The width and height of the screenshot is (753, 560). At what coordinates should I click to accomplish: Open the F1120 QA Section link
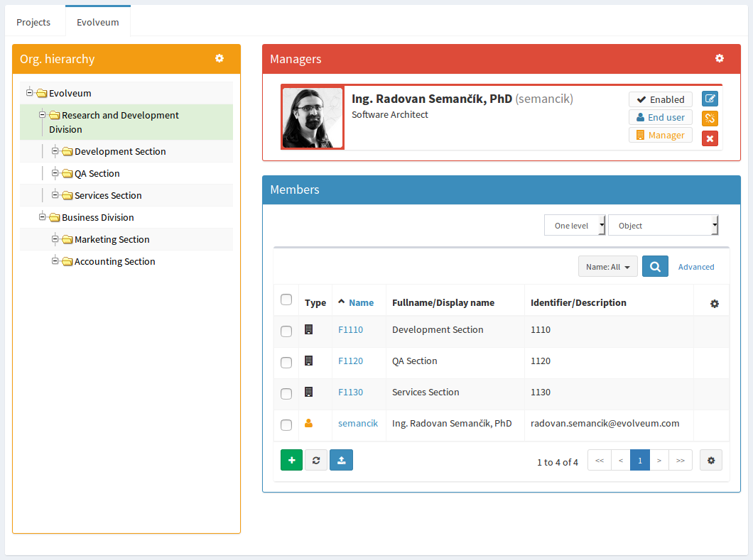point(350,361)
